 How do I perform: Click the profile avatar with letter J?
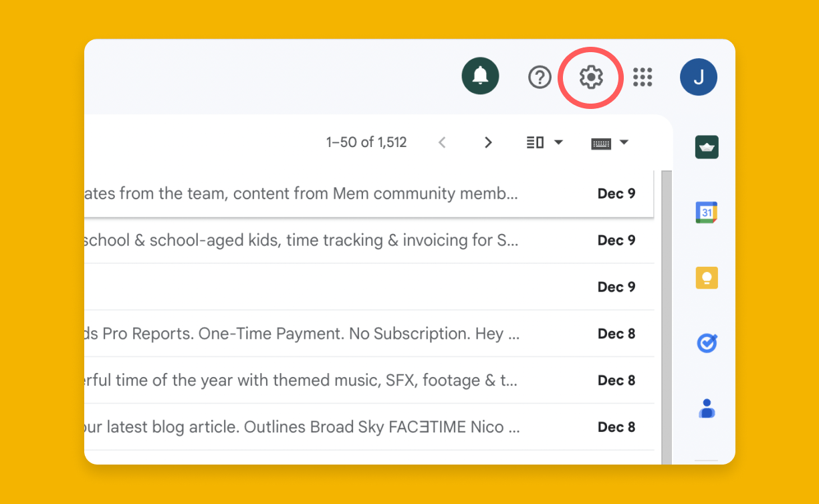pos(699,78)
